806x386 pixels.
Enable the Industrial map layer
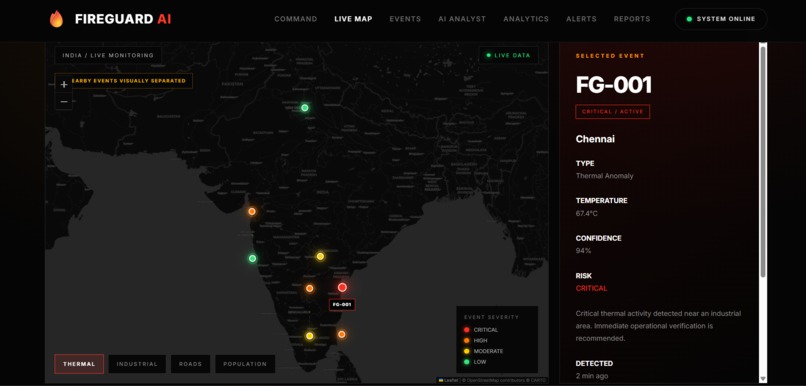[x=137, y=364]
